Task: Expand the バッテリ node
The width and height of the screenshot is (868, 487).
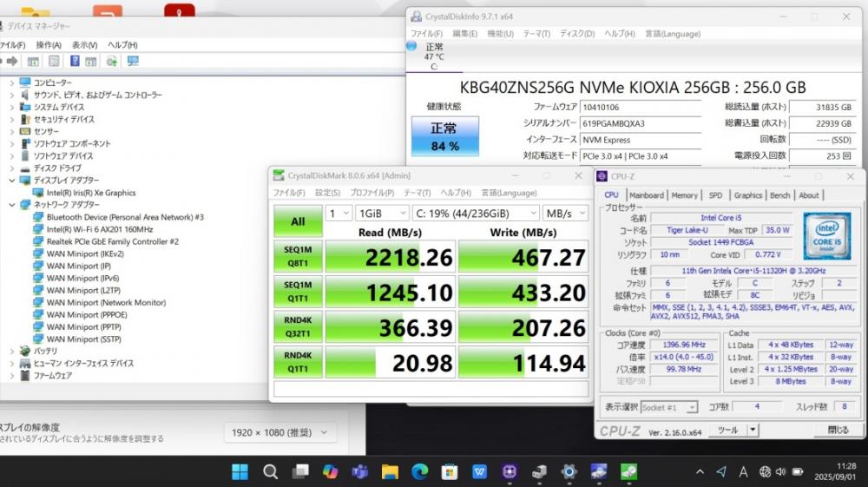Action: pos(11,351)
